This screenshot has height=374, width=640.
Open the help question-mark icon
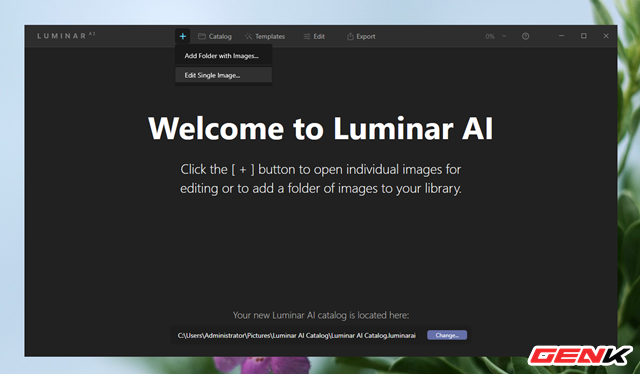click(525, 36)
